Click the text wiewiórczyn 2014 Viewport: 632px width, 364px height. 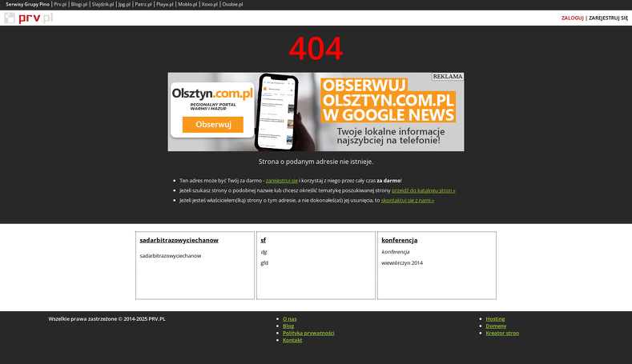tap(402, 263)
